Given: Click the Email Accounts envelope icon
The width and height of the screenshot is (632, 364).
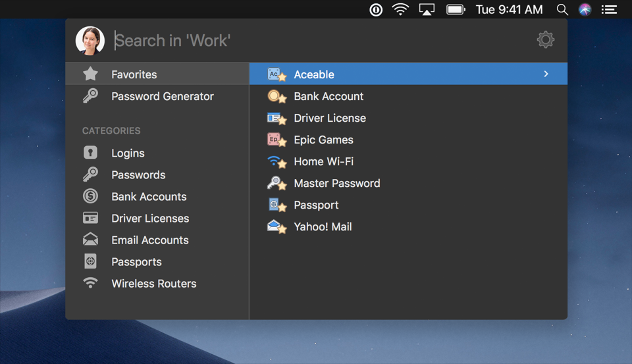Looking at the screenshot, I should (90, 240).
